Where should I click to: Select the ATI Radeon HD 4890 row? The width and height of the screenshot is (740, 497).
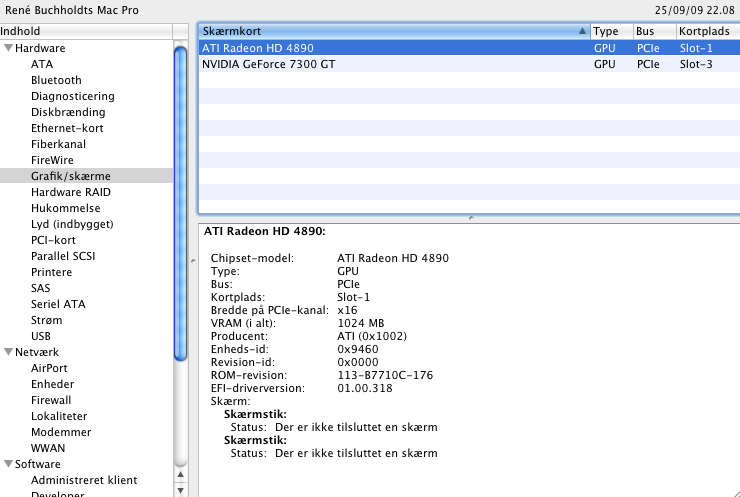click(469, 48)
